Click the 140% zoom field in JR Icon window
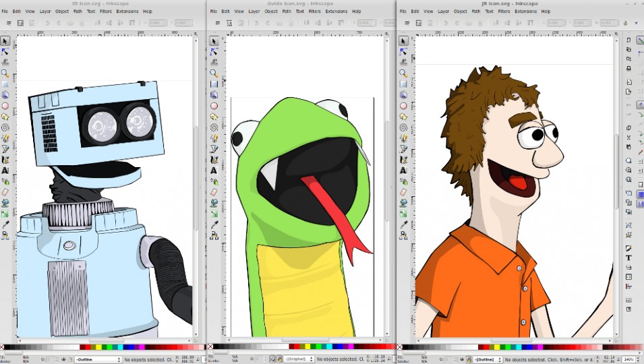The width and height of the screenshot is (644, 364). [628, 359]
